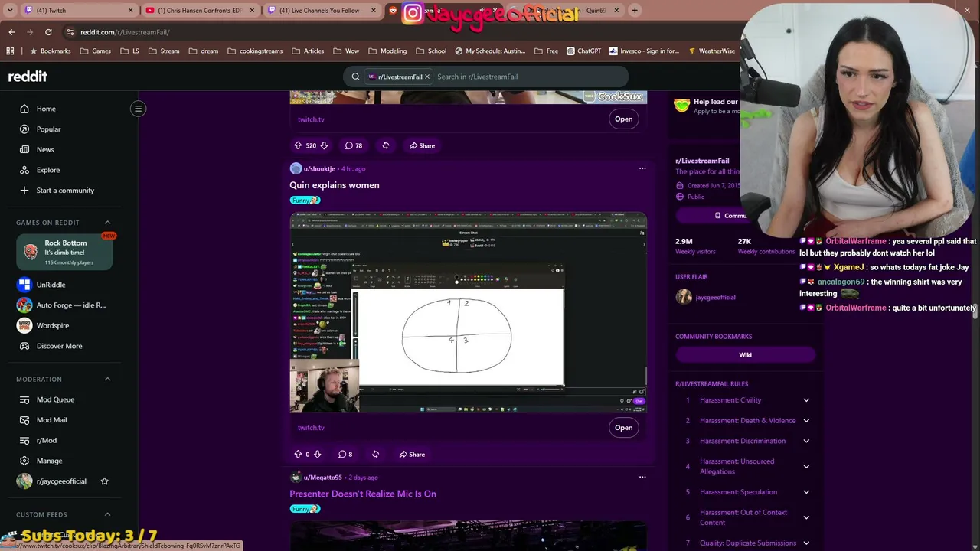The image size is (980, 551).
Task: Click the plus icon for Start a community
Action: coord(24,191)
